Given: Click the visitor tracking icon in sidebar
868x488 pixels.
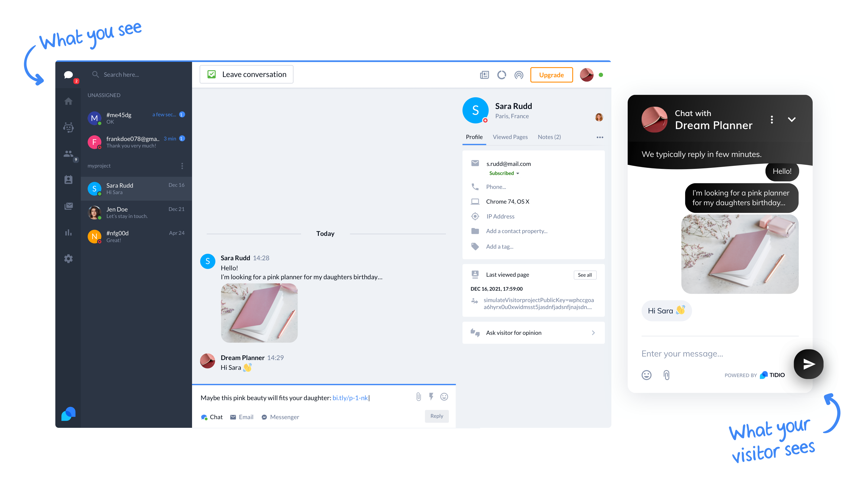Looking at the screenshot, I should (69, 156).
